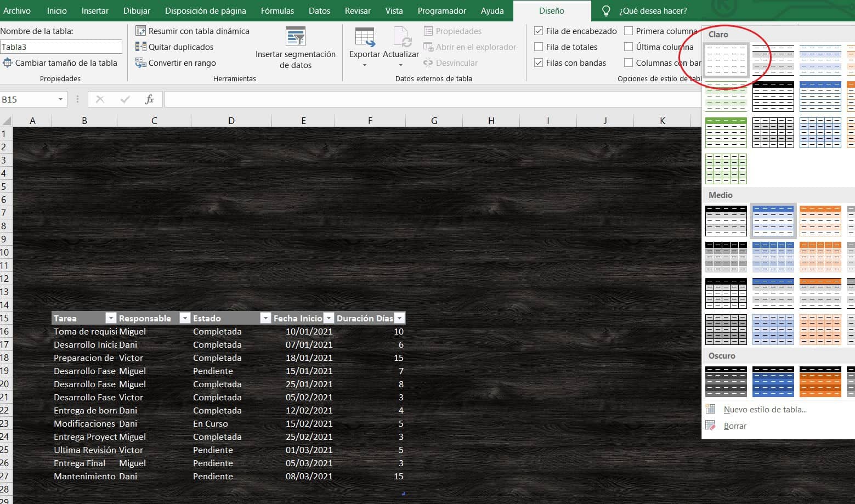Select the Modificaciones task cell
Viewport: 855px width, 504px height.
pos(84,423)
